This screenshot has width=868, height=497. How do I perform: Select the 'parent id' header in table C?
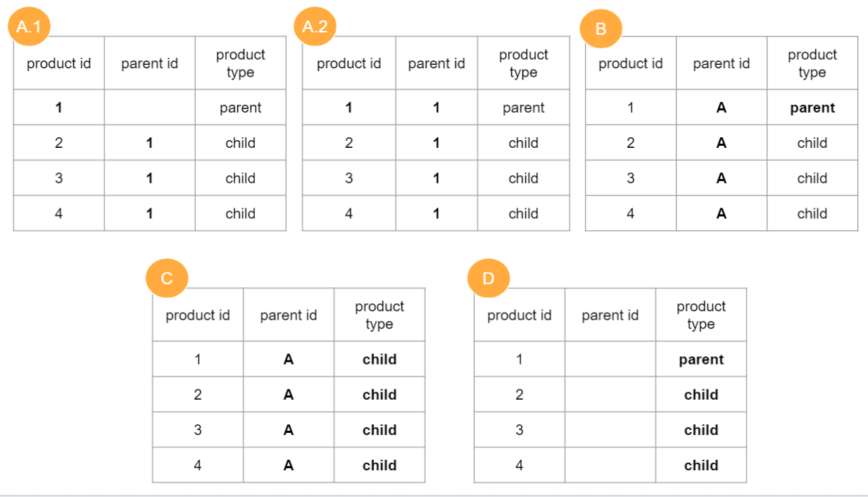289,315
